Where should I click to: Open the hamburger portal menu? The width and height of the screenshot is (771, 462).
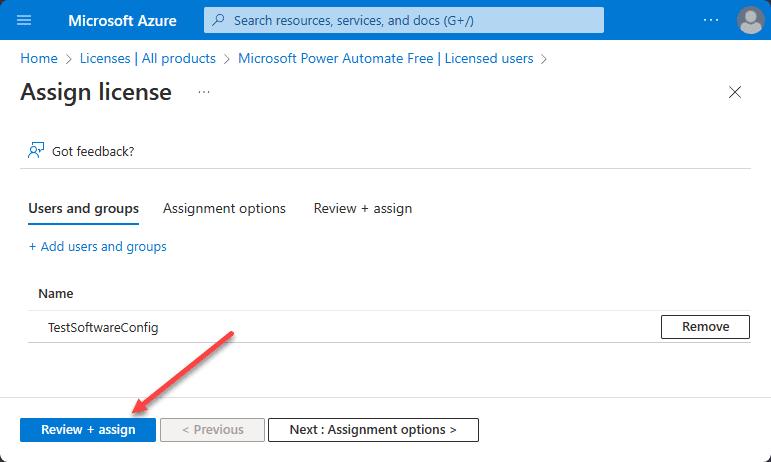[24, 20]
